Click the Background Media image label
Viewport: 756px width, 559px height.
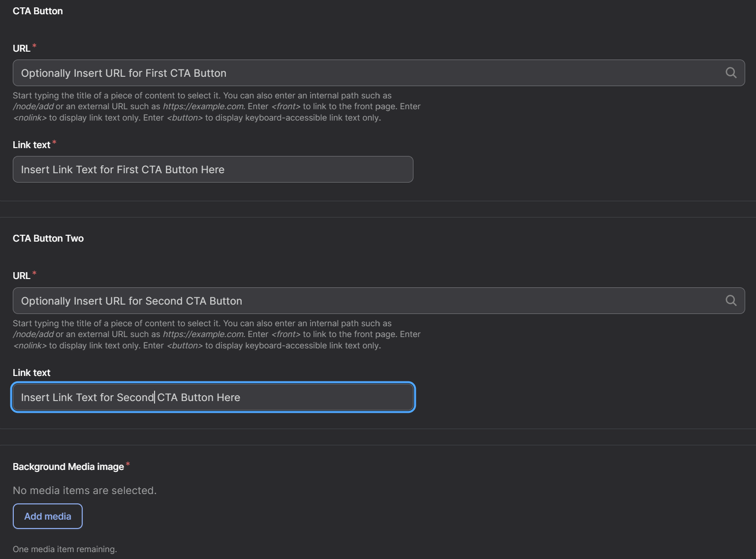pyautogui.click(x=68, y=466)
